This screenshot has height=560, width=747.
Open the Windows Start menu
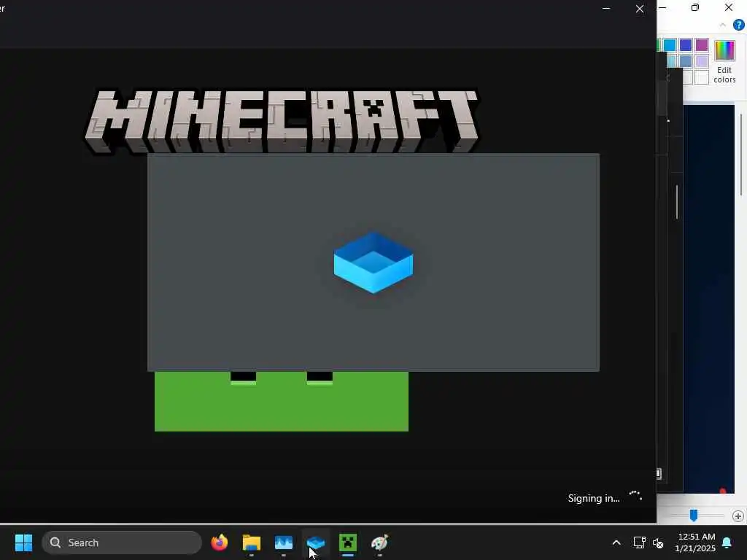23,542
